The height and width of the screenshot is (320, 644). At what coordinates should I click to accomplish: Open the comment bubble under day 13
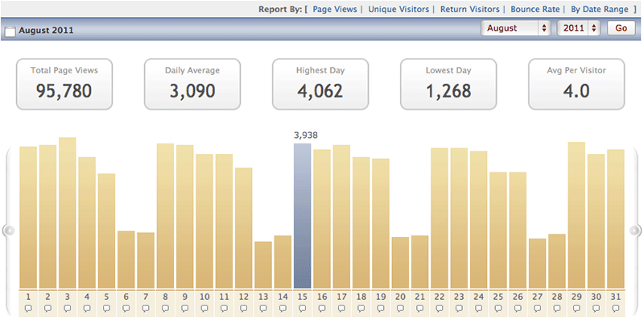(x=263, y=308)
